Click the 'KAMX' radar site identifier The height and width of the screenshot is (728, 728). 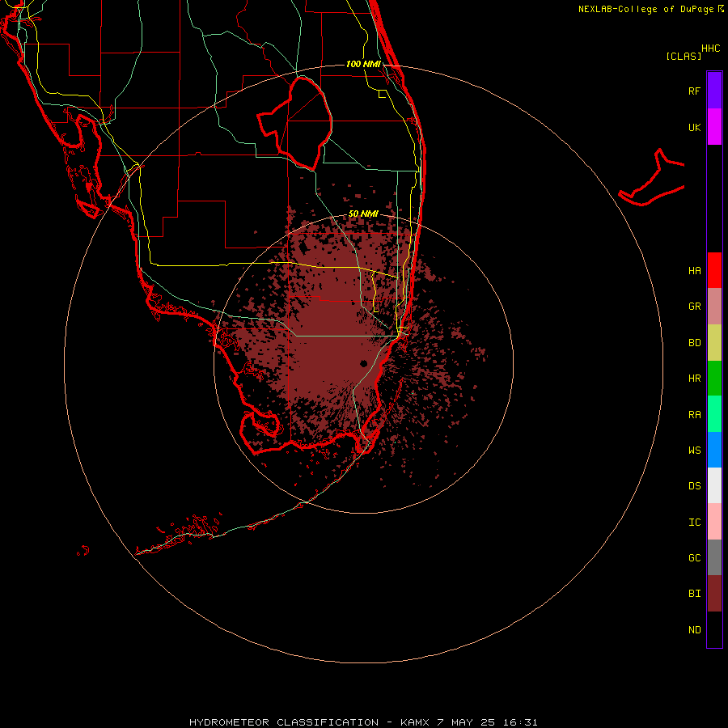(415, 722)
